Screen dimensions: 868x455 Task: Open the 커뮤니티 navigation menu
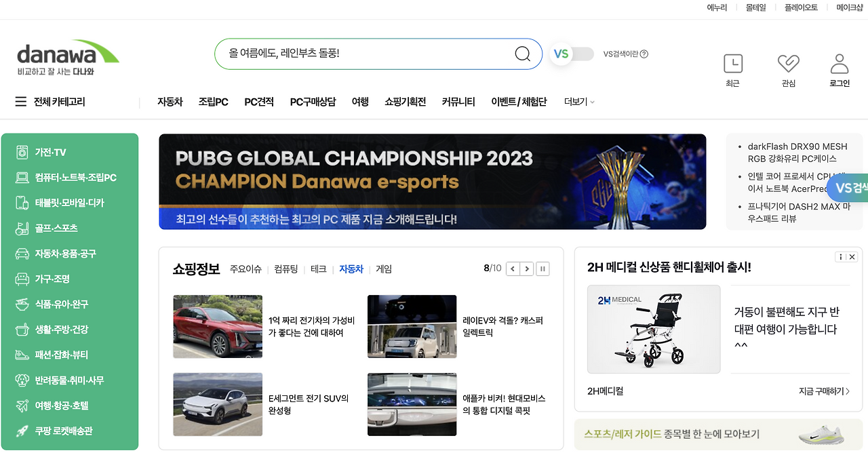click(458, 102)
